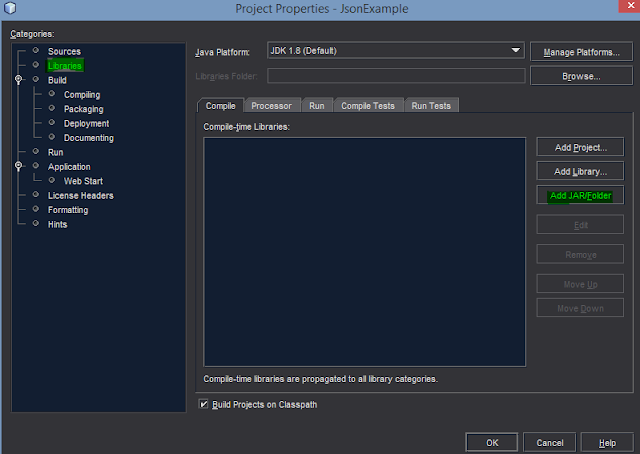Click the bullet icon beside Deployment

52,122
